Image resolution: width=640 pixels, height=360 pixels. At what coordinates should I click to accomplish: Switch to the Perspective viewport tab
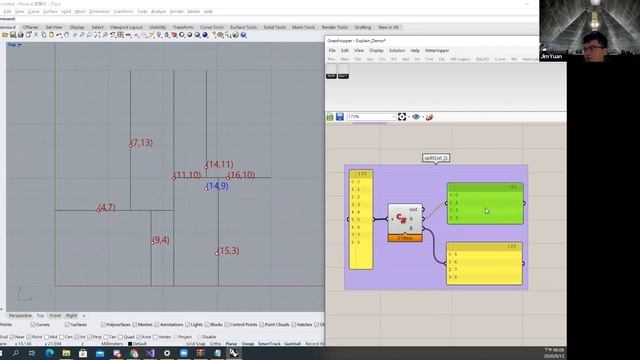point(20,316)
